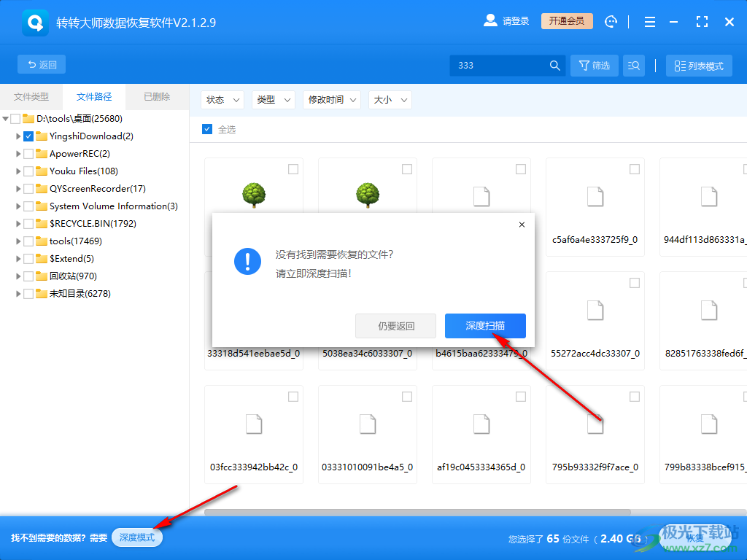747x560 pixels.
Task: Click the search magnifier icon
Action: (x=554, y=65)
